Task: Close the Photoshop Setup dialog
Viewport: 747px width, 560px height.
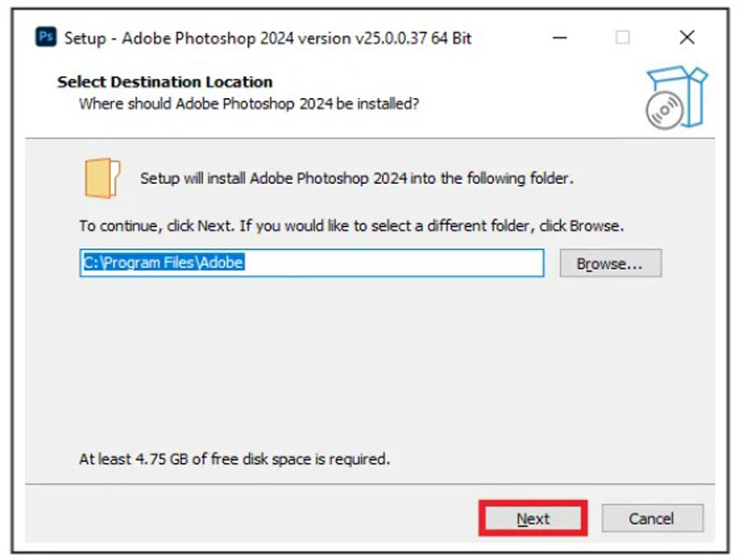Action: pos(686,37)
